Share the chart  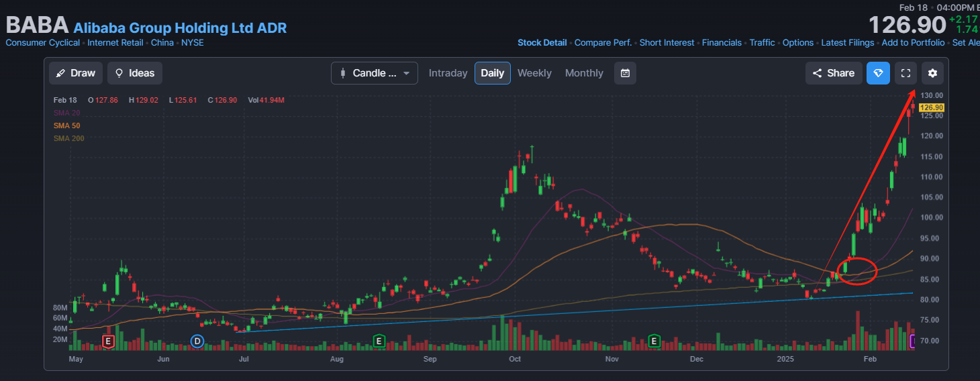834,73
